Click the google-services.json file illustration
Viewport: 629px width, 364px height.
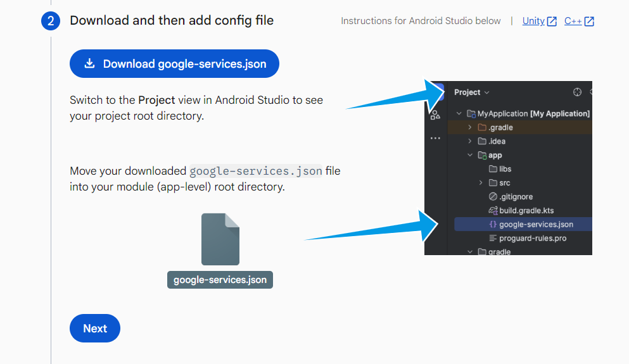click(x=220, y=251)
